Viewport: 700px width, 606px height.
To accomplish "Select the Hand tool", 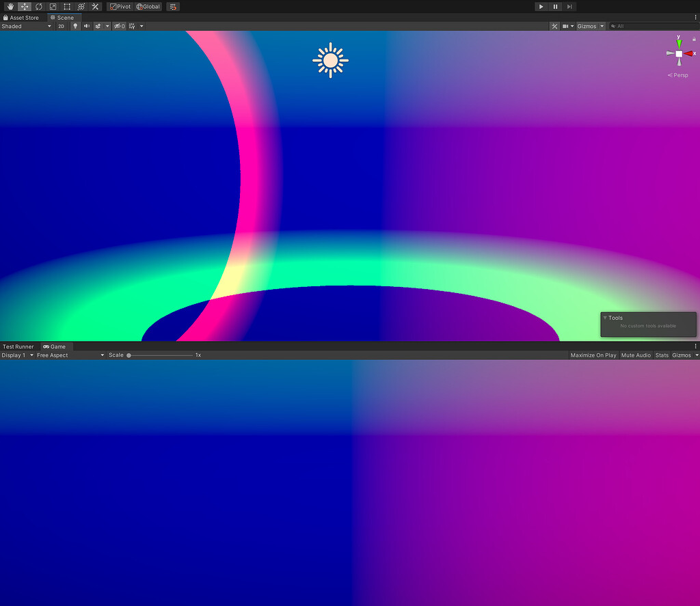I will tap(10, 6).
